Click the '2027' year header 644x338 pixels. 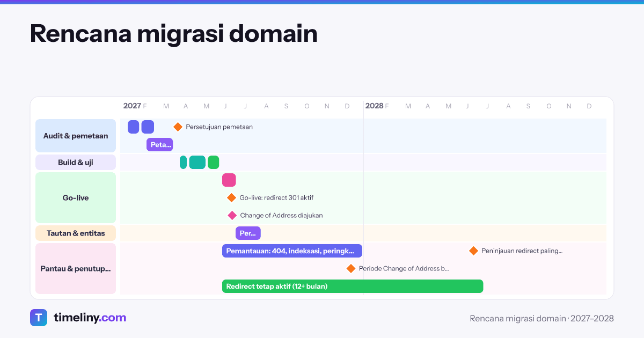pos(132,106)
